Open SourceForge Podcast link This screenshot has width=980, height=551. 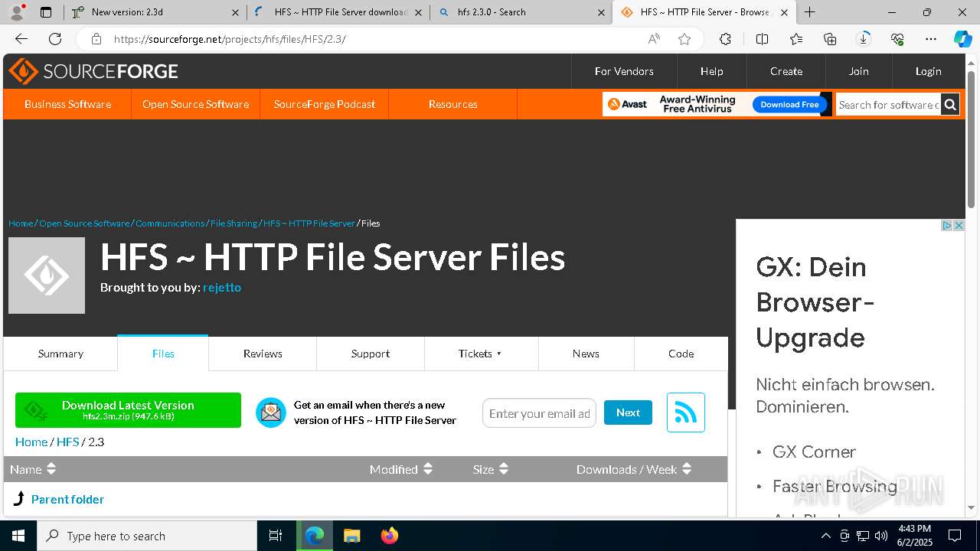[x=325, y=104]
